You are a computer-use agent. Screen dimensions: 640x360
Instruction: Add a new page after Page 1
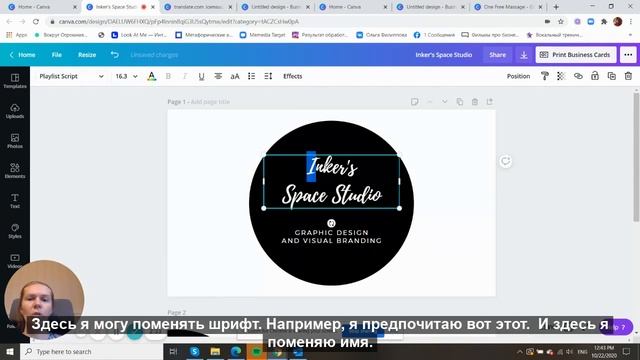coord(489,102)
